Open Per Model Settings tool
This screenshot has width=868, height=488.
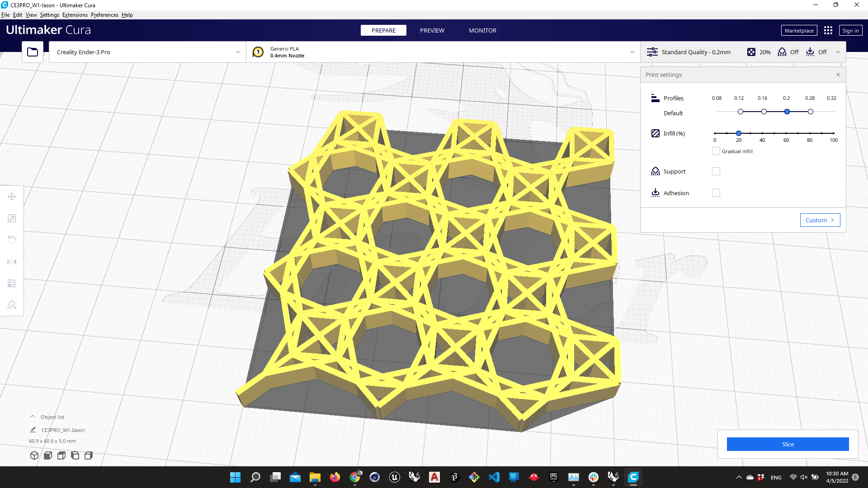(12, 283)
